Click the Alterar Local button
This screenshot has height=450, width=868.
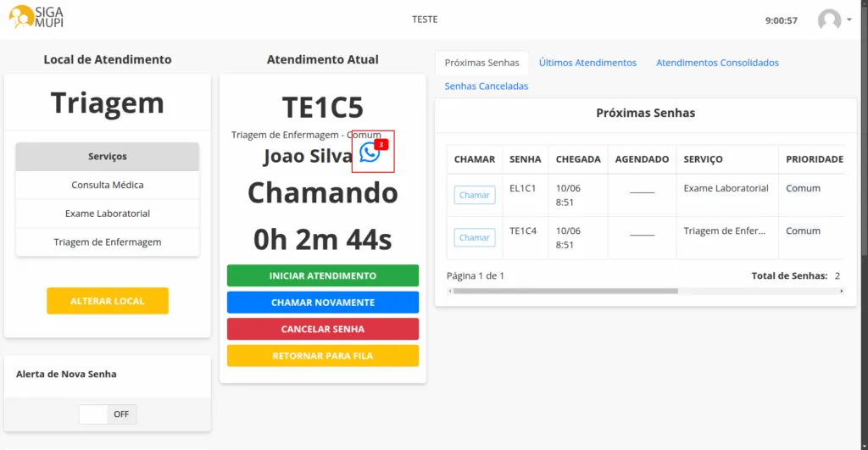pyautogui.click(x=108, y=301)
